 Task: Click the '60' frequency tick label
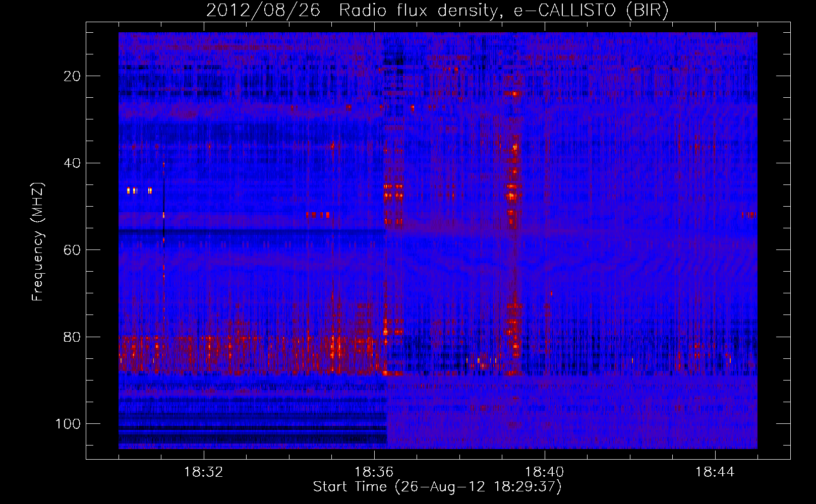coord(72,250)
